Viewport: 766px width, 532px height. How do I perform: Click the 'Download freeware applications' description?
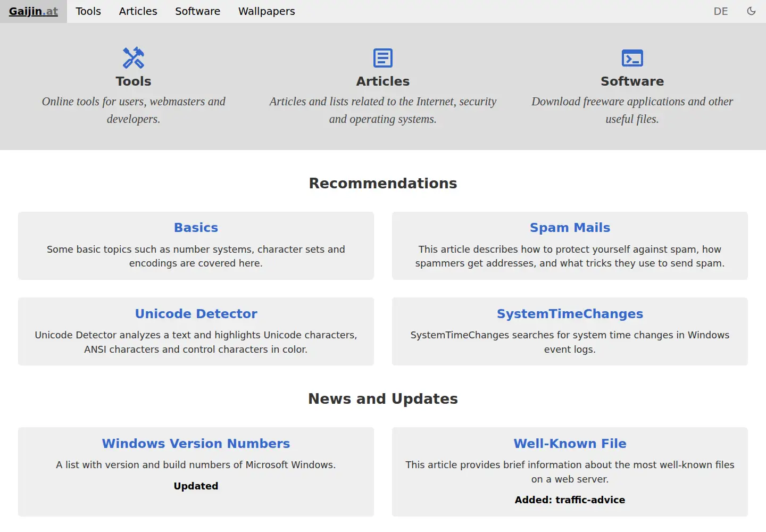pos(632,110)
